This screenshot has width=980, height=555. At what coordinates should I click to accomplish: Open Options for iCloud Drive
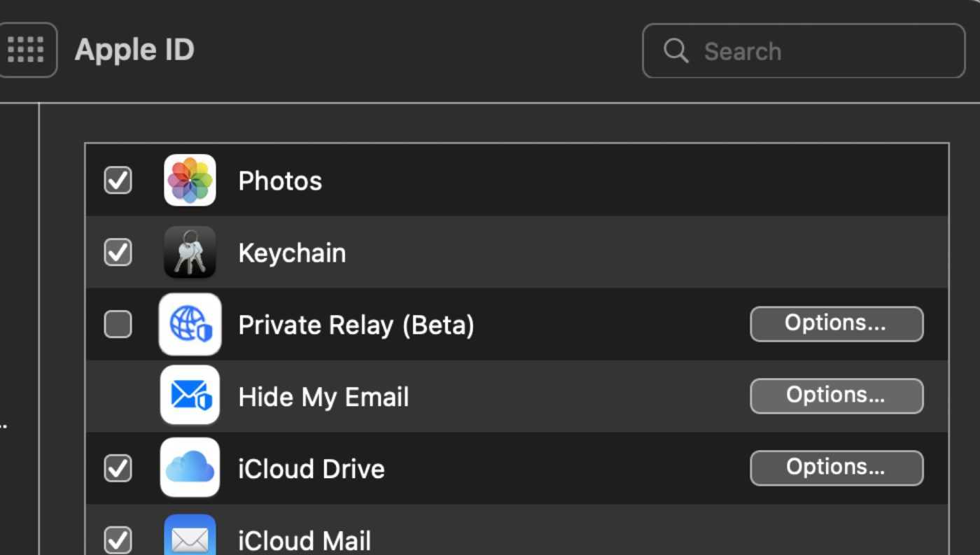pos(836,468)
